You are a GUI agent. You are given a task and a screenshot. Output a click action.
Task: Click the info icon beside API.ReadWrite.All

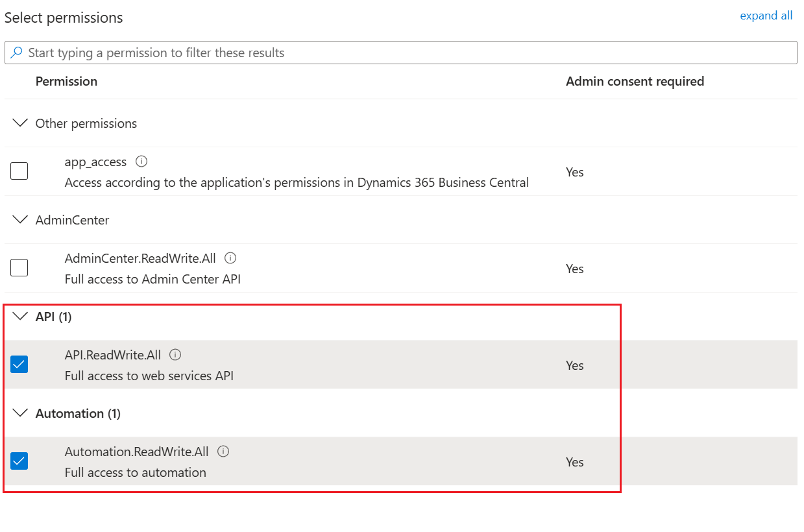click(x=175, y=354)
